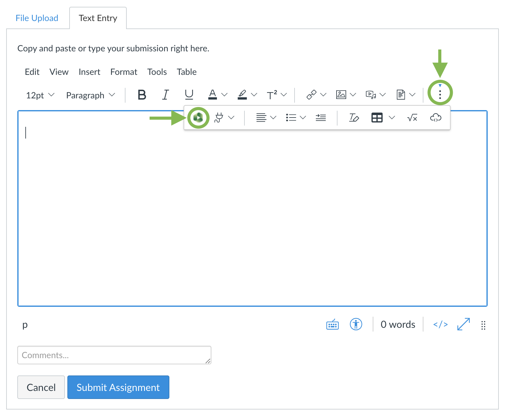The image size is (505, 420).
Task: Open the Apps plug tool
Action: (x=220, y=118)
